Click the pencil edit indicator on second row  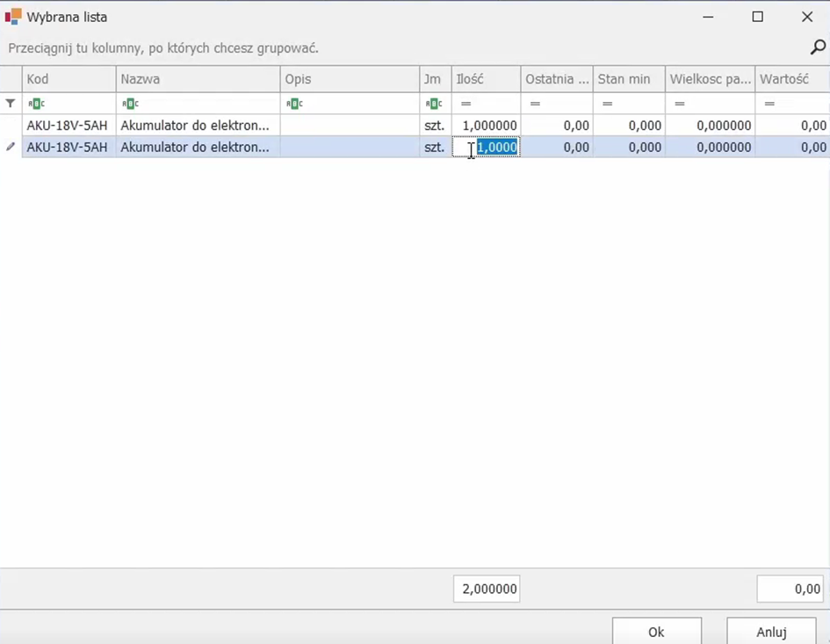(x=11, y=148)
